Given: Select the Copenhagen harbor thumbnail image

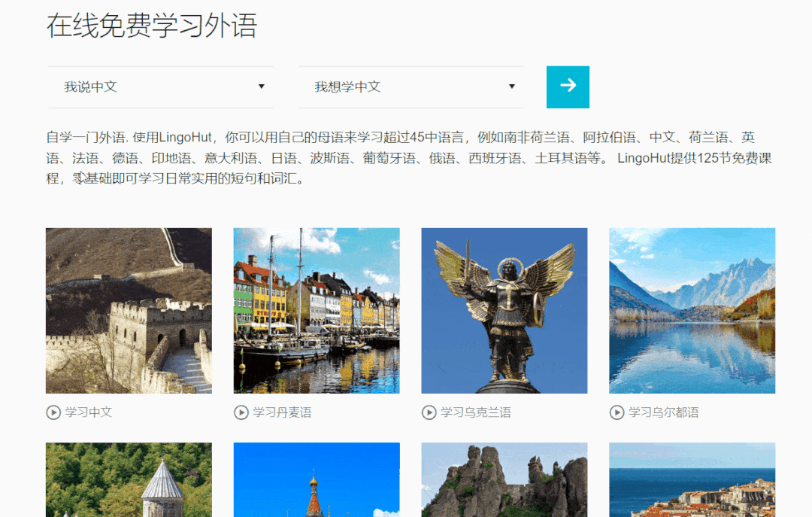Looking at the screenshot, I should (317, 311).
